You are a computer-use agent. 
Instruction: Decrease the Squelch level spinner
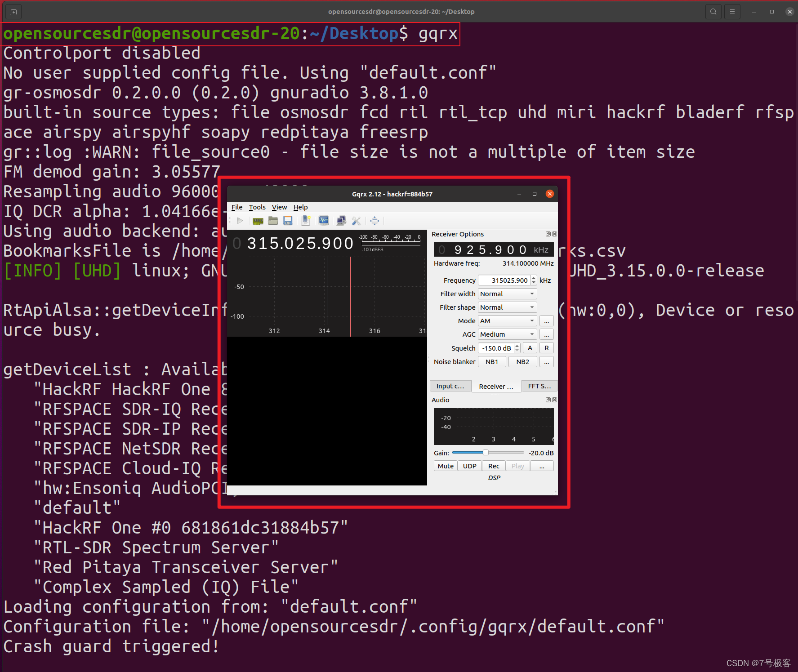coord(517,351)
